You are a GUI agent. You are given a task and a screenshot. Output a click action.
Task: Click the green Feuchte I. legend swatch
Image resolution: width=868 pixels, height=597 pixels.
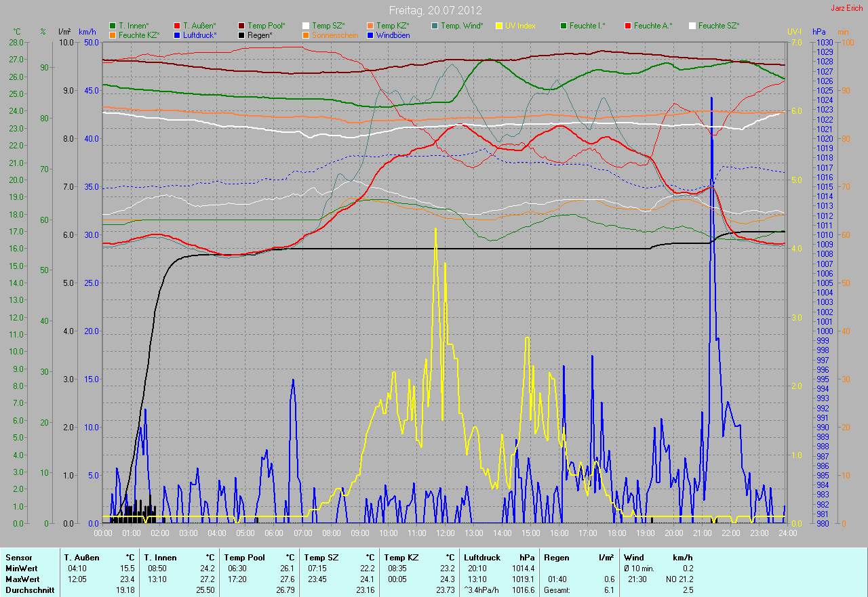564,26
